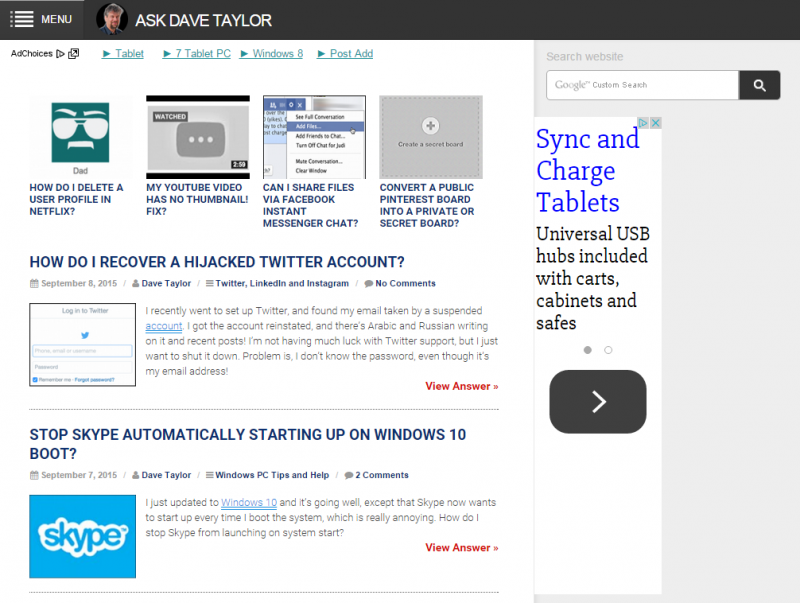Click View Answer for Twitter article
Viewport: 800px width, 603px height.
click(462, 387)
